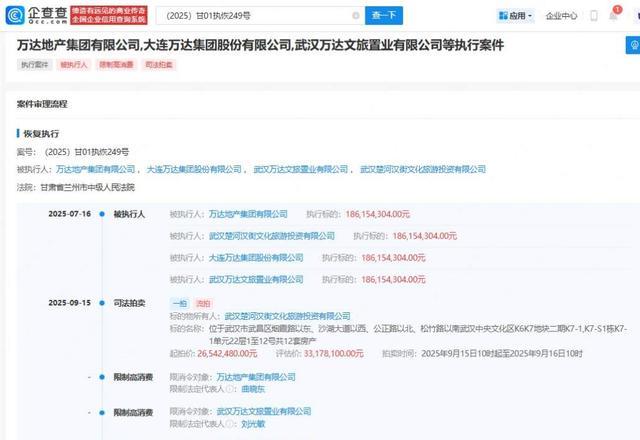
Task: Click the case number （2025）甘01执恢249号 text
Action: pyautogui.click(x=85, y=152)
